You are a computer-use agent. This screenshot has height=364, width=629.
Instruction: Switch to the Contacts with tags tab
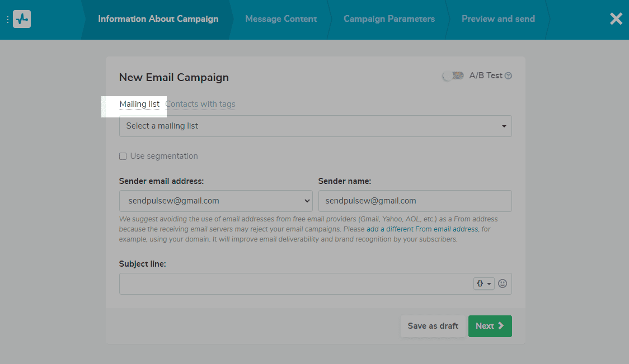(x=200, y=104)
